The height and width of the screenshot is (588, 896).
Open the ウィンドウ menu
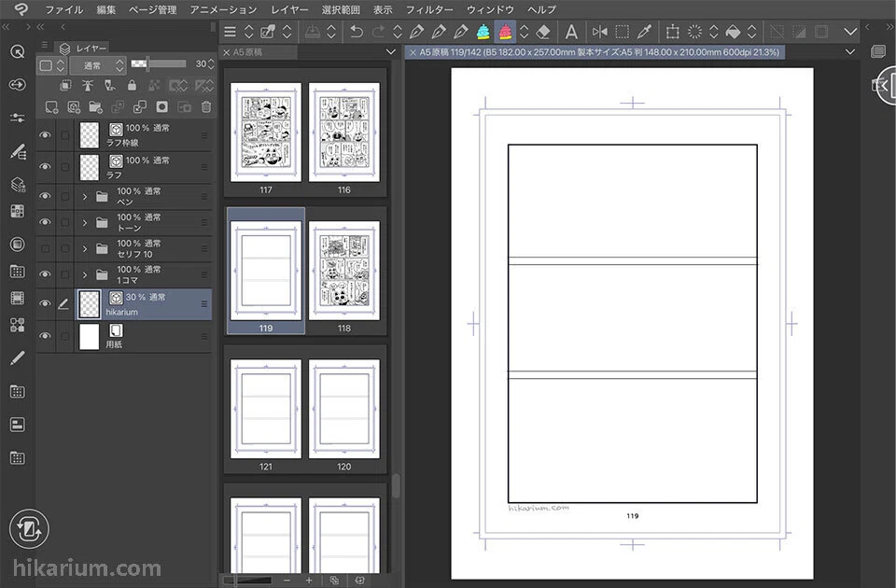(x=490, y=9)
